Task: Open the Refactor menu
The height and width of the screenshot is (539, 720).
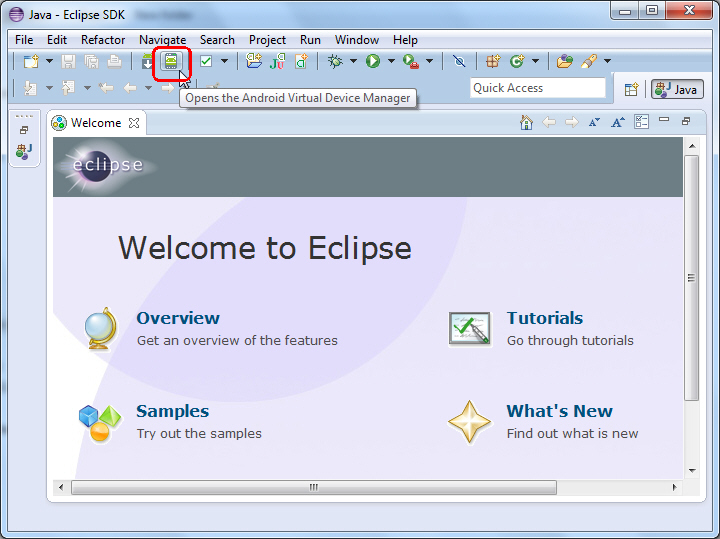Action: coord(103,40)
